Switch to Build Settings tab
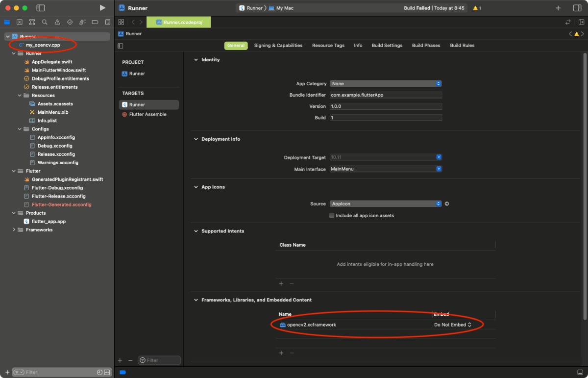This screenshot has width=588, height=378. [387, 46]
